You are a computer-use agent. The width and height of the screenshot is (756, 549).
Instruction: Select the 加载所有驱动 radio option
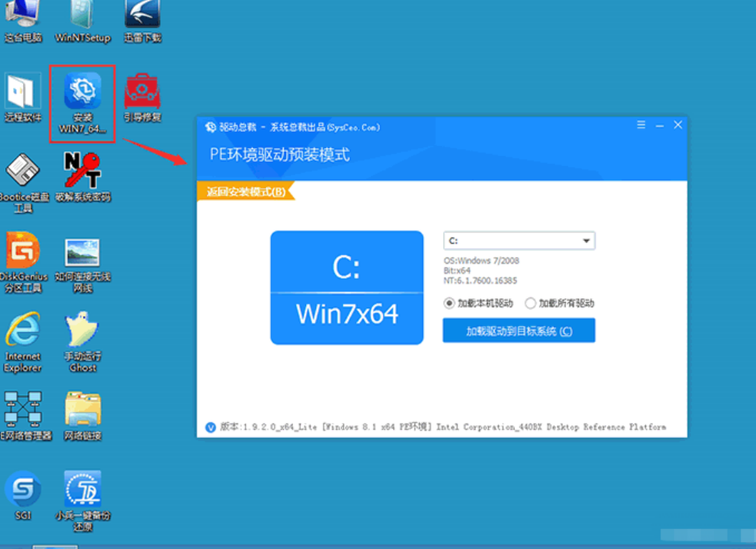[531, 304]
